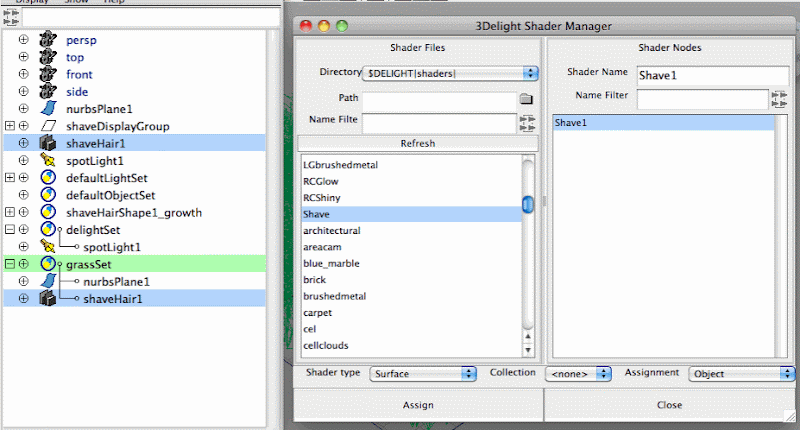Click the persp camera icon
The image size is (800, 430).
(48, 39)
